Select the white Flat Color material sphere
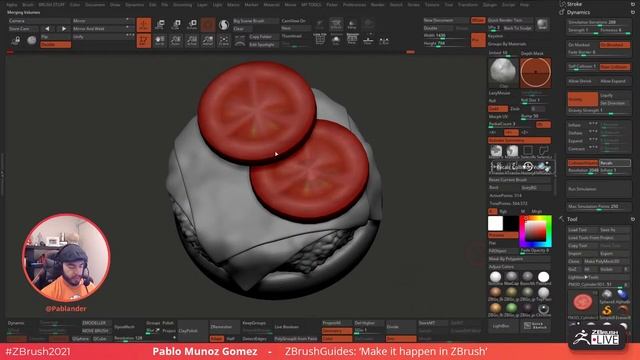This screenshot has height=360, width=640. 543,277
